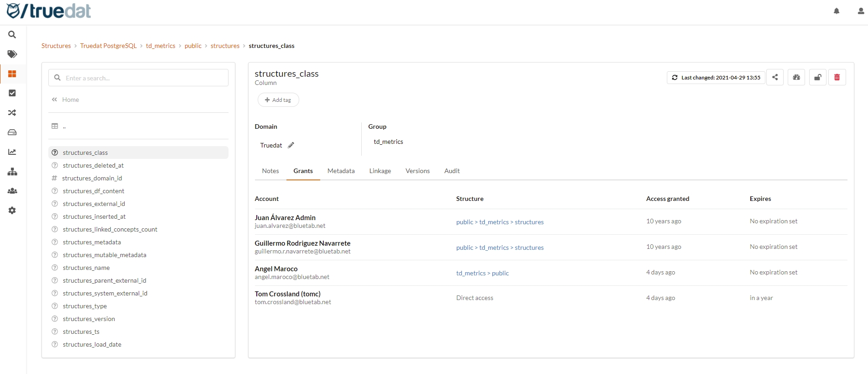
Task: Open the notifications bell
Action: coord(837,11)
